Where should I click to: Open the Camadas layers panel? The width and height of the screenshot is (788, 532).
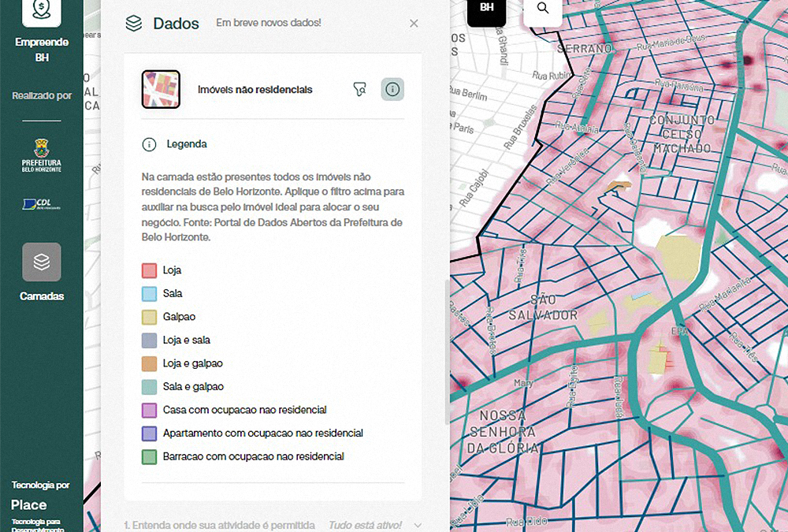tap(42, 262)
